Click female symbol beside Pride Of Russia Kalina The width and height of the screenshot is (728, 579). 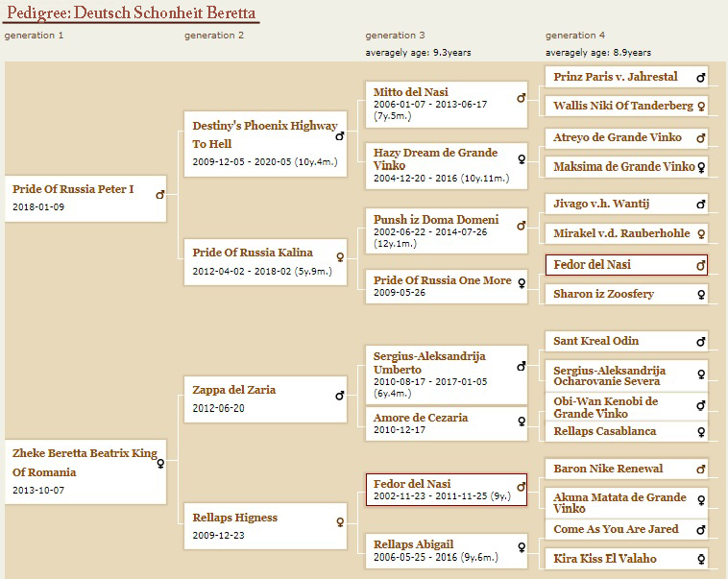click(x=340, y=256)
